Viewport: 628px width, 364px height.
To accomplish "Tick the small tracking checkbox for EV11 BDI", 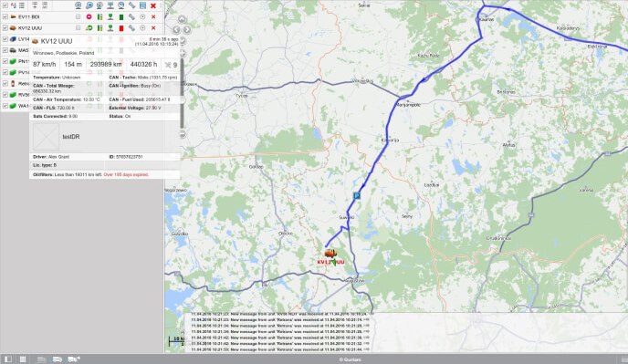I will coord(78,16).
